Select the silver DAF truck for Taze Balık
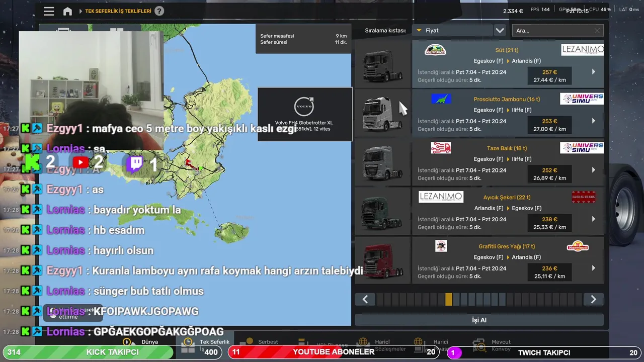The image size is (644, 362). pyautogui.click(x=383, y=162)
